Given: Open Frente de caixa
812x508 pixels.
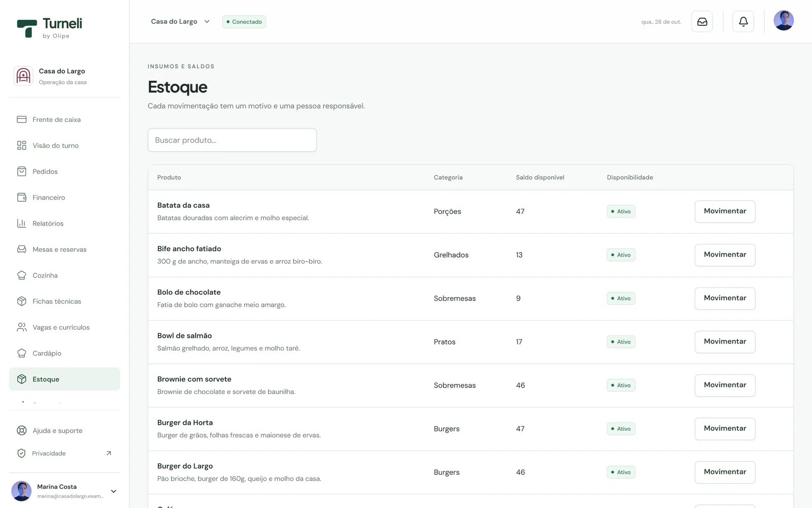Looking at the screenshot, I should tap(64, 119).
